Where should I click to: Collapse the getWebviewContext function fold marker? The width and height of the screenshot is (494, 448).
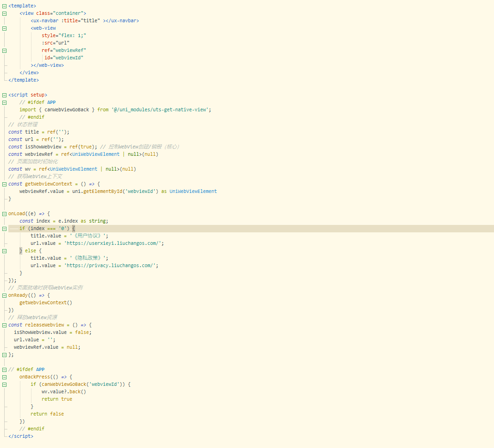tap(5, 184)
